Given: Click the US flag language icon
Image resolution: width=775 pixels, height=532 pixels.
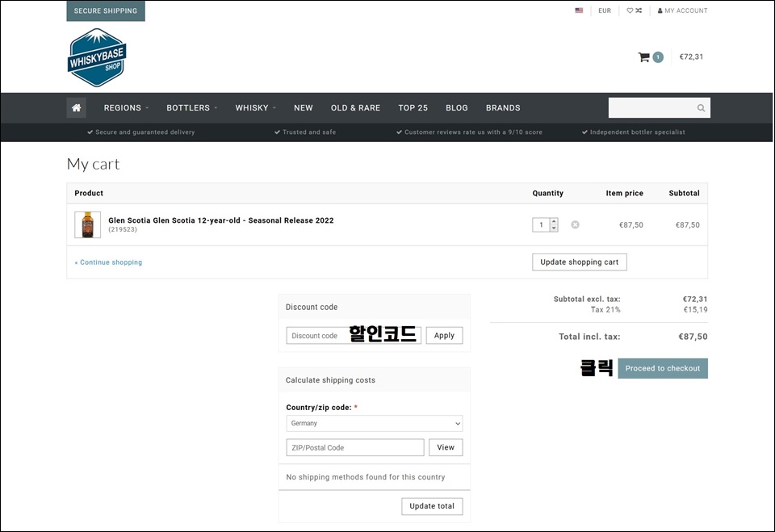Looking at the screenshot, I should pyautogui.click(x=579, y=10).
